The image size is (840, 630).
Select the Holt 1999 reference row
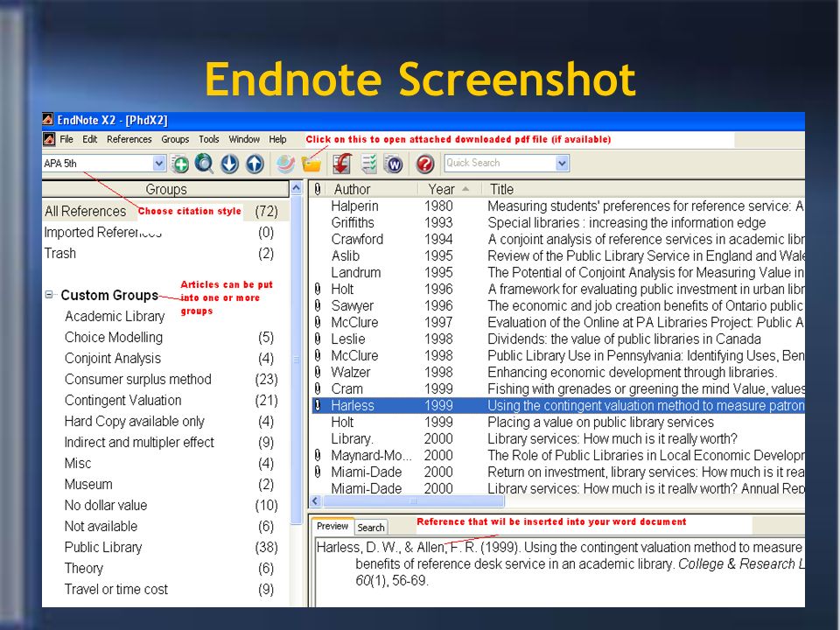click(x=557, y=422)
